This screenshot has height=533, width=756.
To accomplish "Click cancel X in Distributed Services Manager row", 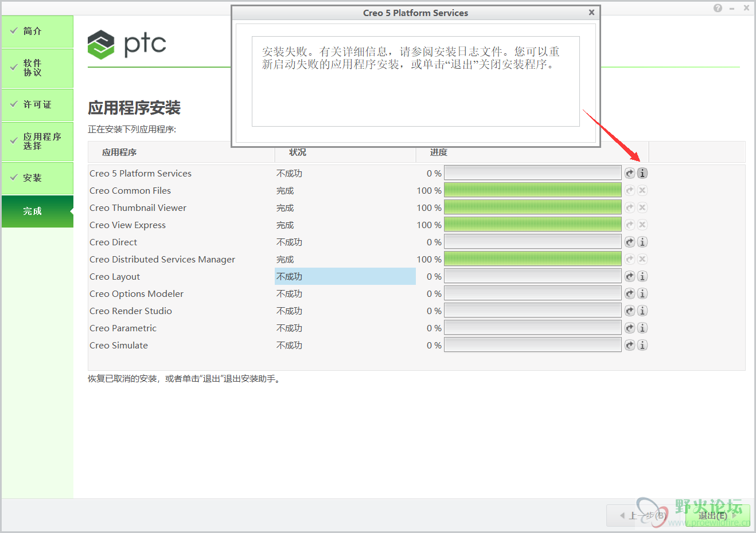I will coord(642,259).
